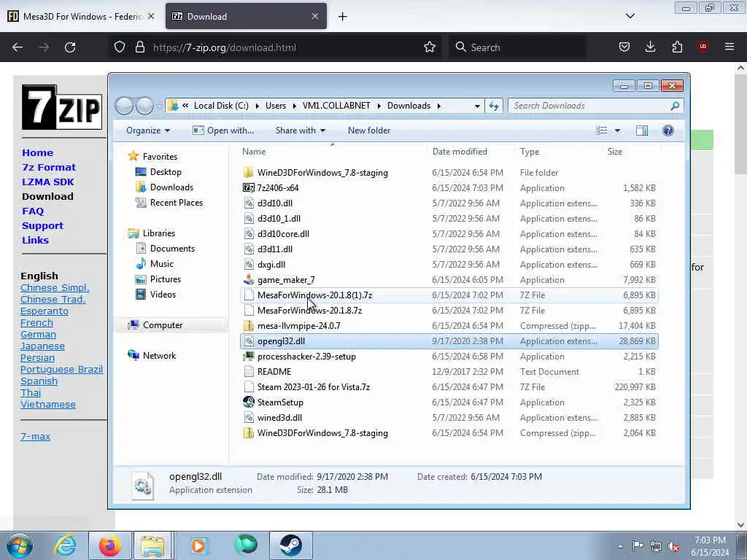Viewport: 747px width, 560px height.
Task: Refresh the Downloads folder view
Action: (x=494, y=106)
